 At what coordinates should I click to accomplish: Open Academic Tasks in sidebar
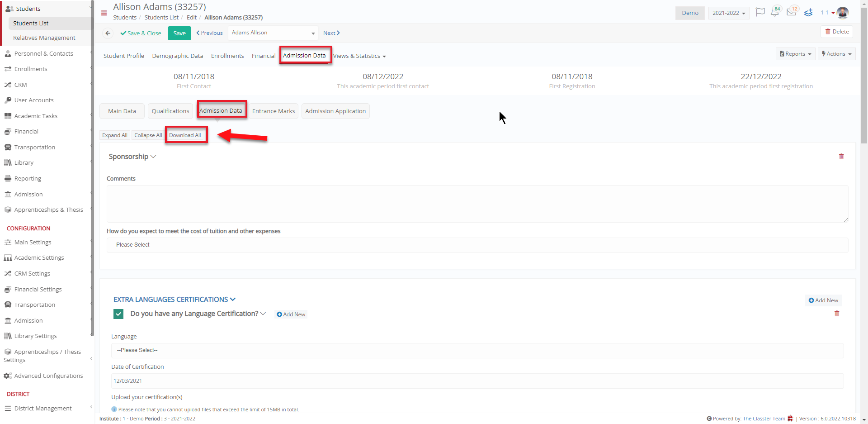point(36,116)
